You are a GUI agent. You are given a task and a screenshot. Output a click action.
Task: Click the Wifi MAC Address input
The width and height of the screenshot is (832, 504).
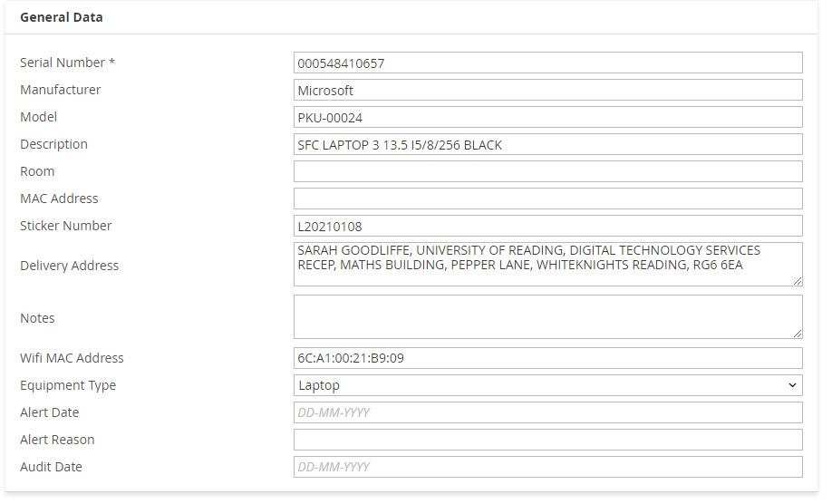(547, 358)
